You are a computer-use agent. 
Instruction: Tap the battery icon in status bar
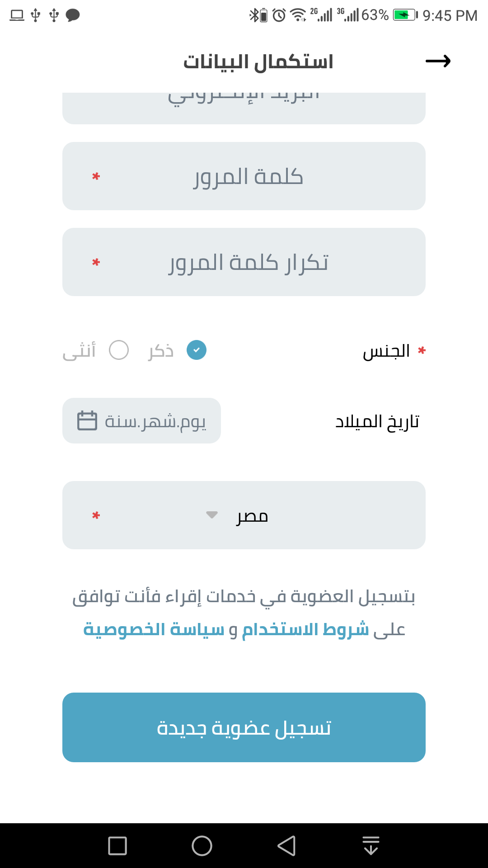click(405, 15)
